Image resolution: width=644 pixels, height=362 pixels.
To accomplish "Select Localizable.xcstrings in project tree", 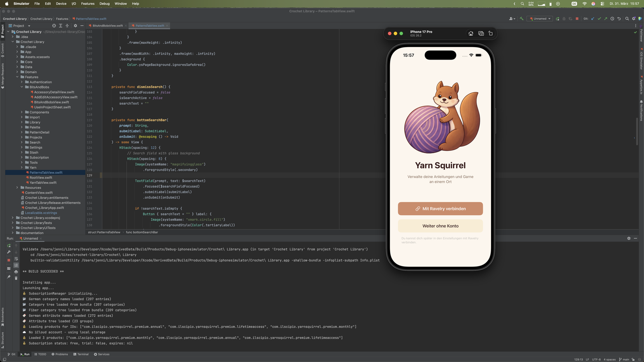I will pyautogui.click(x=41, y=213).
